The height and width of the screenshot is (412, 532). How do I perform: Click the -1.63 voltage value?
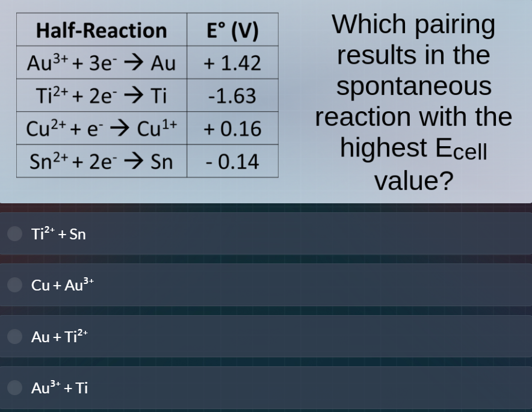pyautogui.click(x=232, y=95)
